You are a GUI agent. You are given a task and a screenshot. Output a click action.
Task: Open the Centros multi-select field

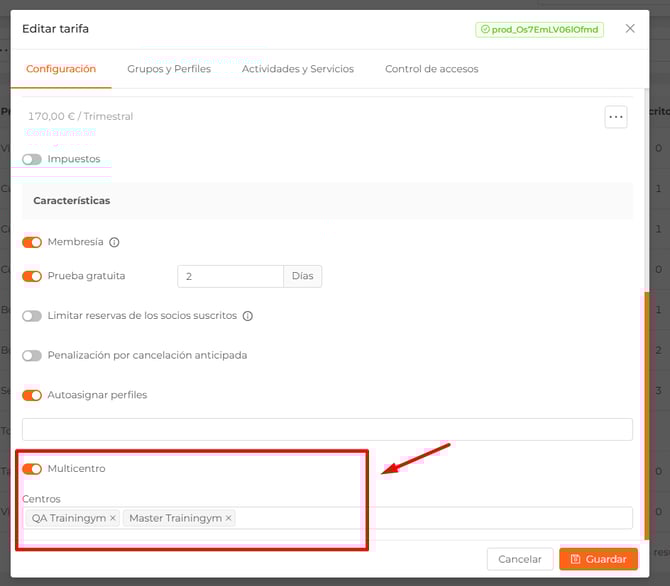(x=430, y=518)
